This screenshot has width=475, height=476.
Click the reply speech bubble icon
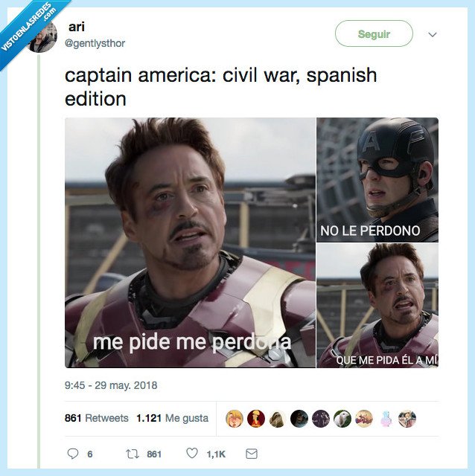(x=73, y=454)
